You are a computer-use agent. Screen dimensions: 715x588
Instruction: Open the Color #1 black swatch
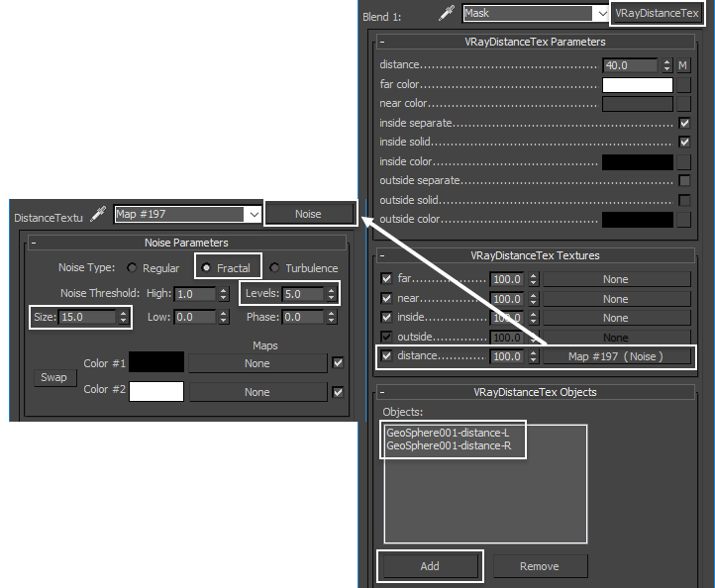point(156,362)
